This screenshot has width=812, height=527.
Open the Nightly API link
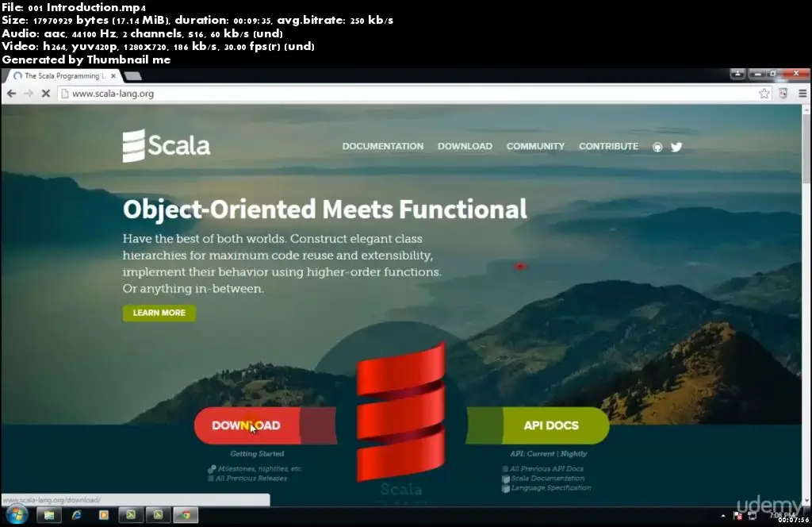574,453
